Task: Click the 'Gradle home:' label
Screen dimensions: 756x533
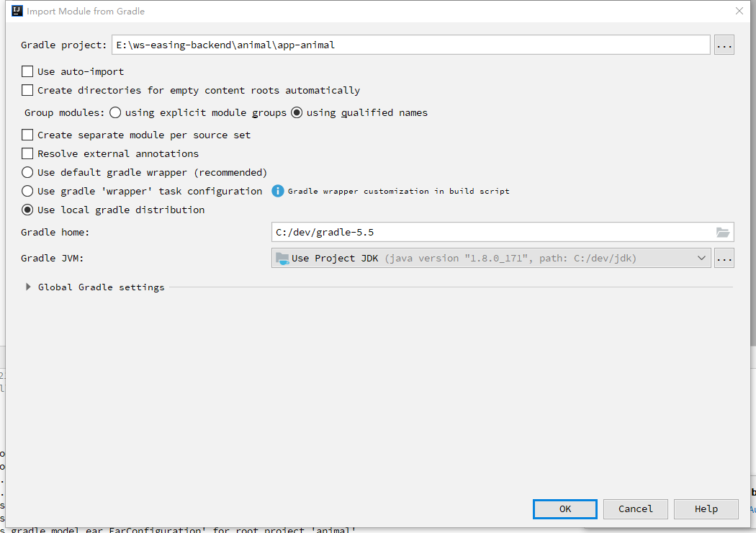Action: (x=55, y=232)
